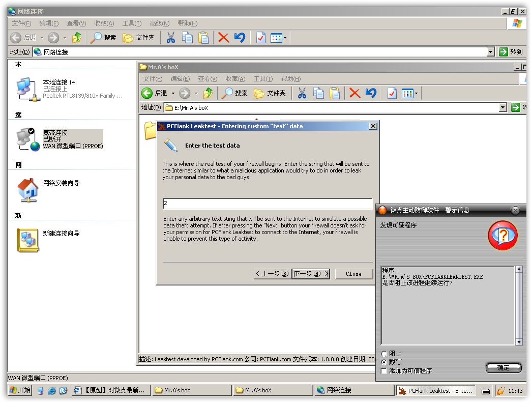Switch to 网络连接 taskbar button
532x403 pixels.
click(x=354, y=390)
